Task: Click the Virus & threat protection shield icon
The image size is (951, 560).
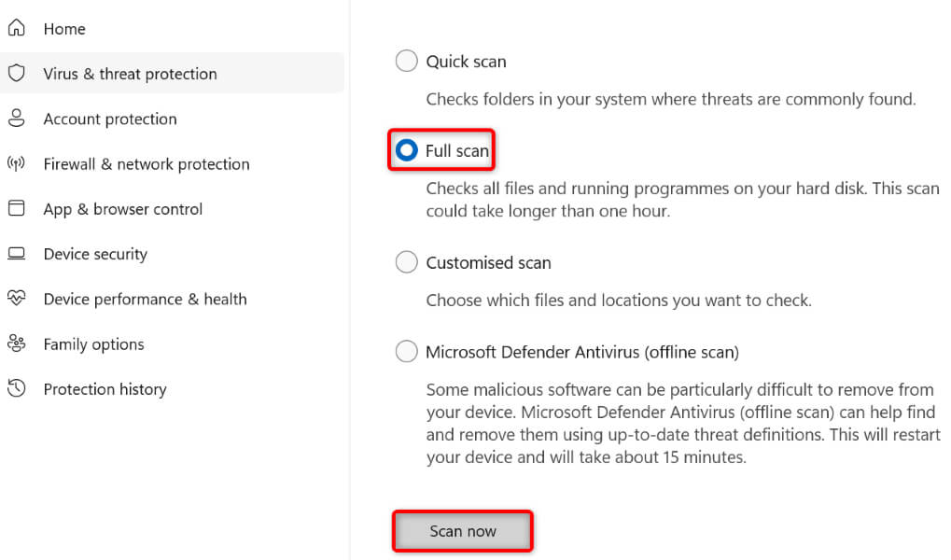Action: pyautogui.click(x=16, y=74)
